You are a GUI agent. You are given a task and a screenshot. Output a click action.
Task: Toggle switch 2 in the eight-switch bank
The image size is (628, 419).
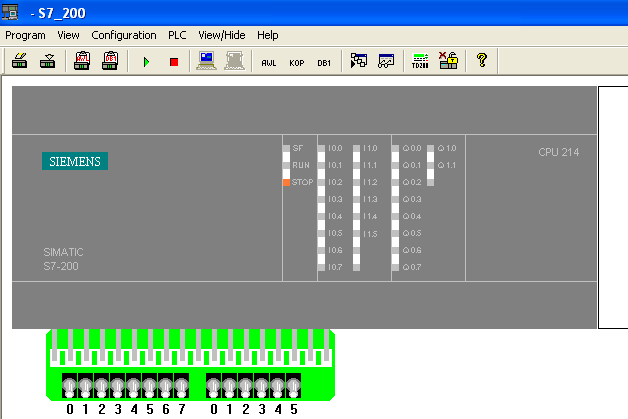101,386
